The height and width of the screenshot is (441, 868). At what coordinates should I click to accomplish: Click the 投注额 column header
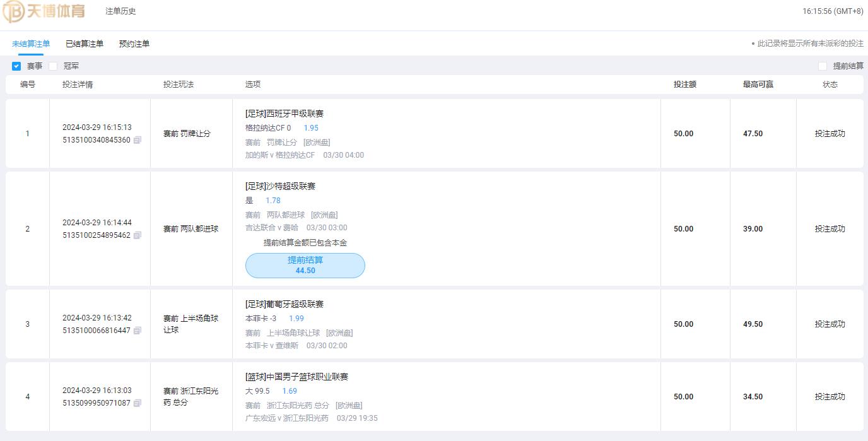coord(684,85)
